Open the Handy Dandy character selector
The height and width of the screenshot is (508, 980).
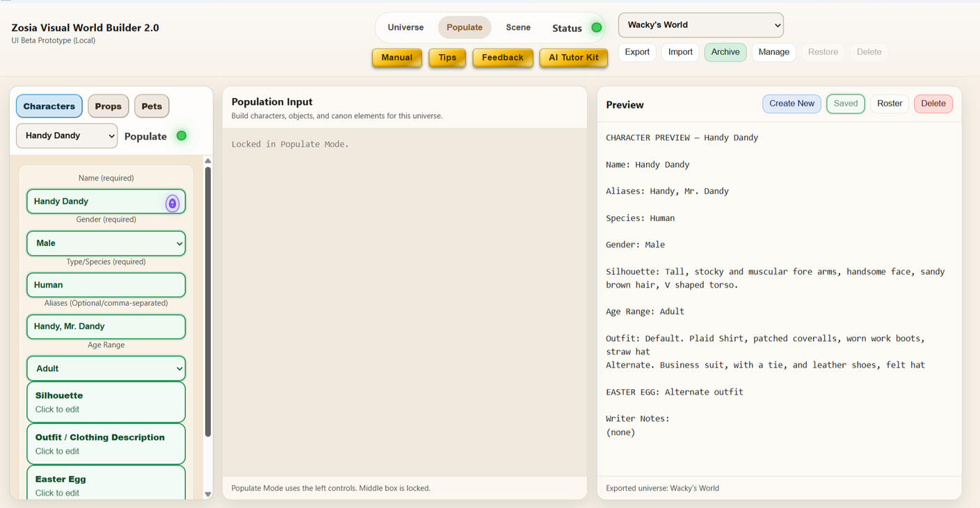(66, 136)
